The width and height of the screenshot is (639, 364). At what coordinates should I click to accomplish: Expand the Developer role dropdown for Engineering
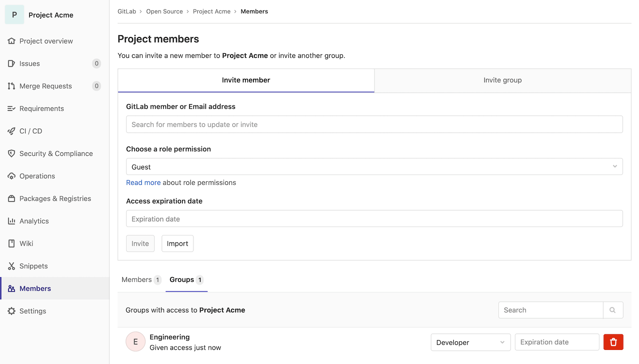pos(470,342)
